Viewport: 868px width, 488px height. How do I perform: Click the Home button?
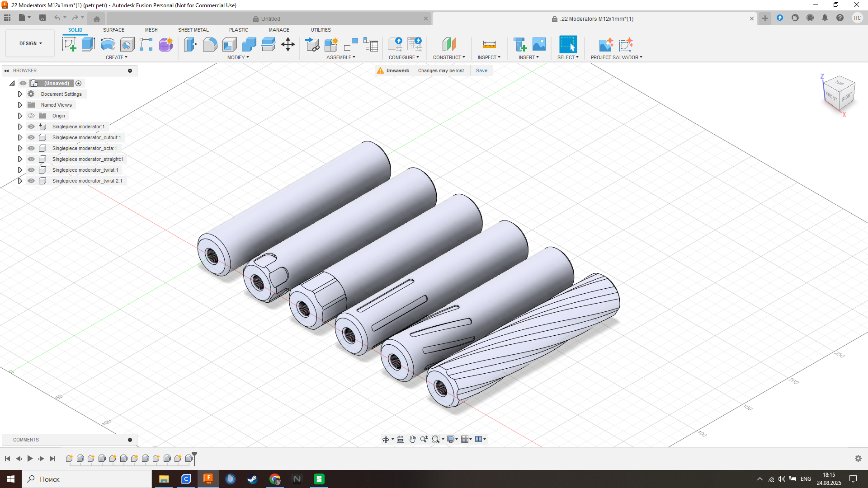point(97,19)
